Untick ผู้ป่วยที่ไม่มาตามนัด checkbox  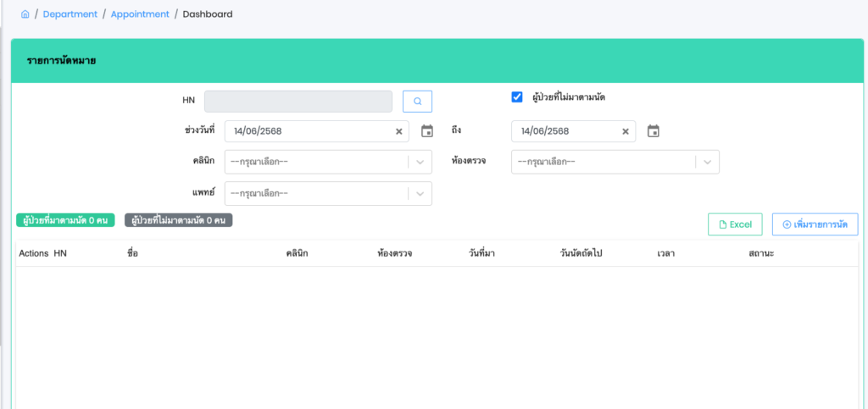(517, 97)
